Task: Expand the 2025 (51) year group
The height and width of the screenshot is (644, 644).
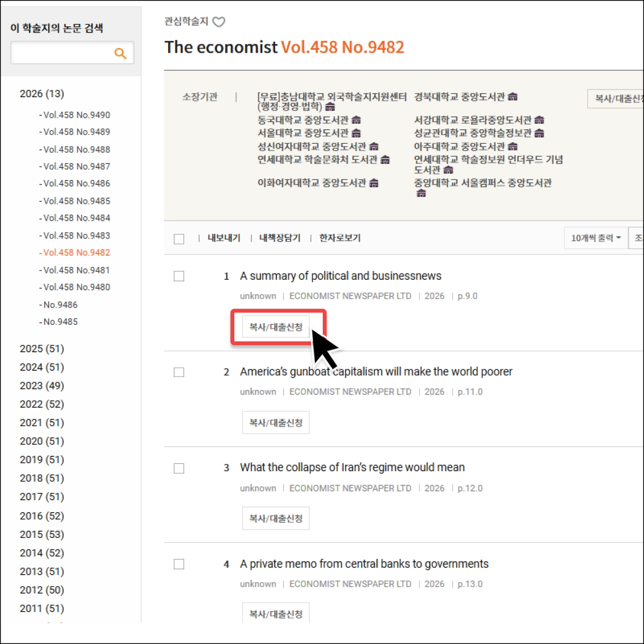Action: click(x=42, y=349)
